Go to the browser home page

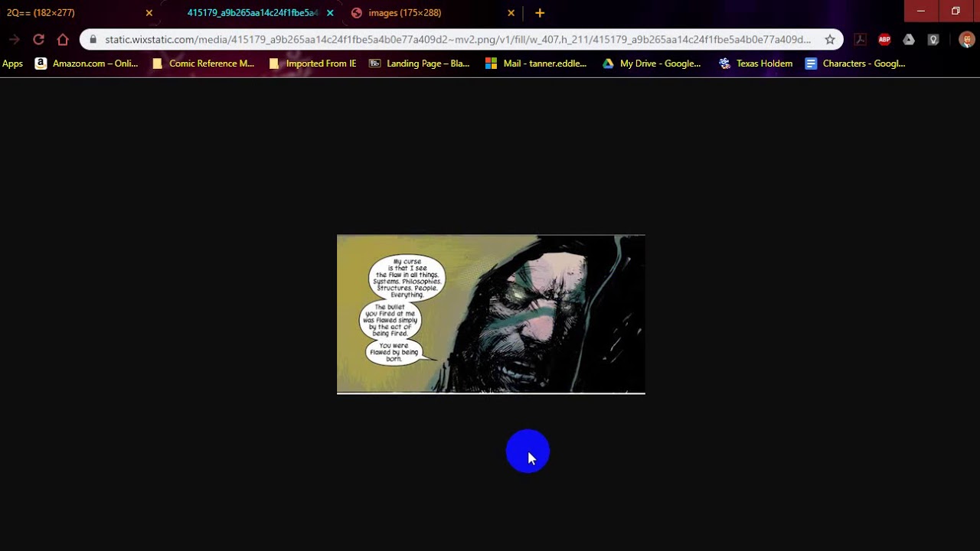(x=63, y=40)
